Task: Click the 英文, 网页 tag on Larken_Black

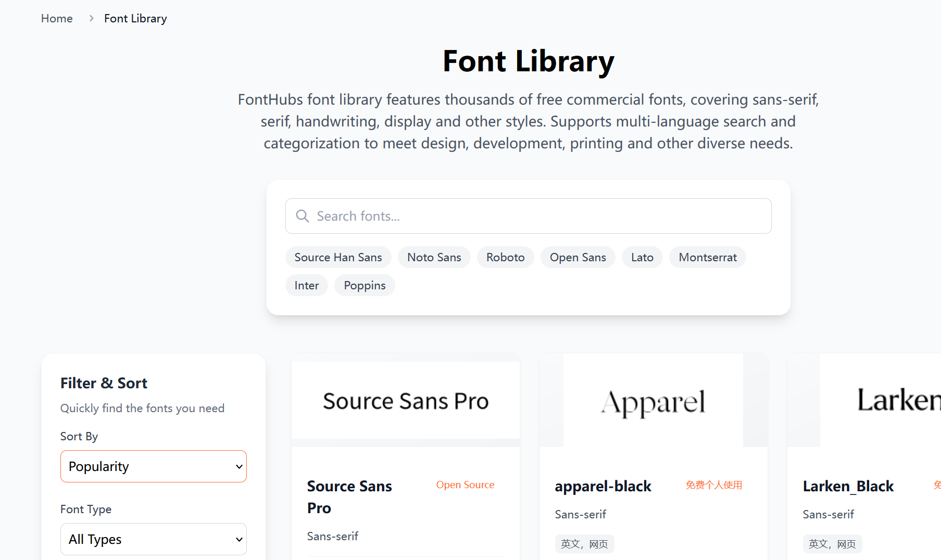Action: pyautogui.click(x=832, y=544)
